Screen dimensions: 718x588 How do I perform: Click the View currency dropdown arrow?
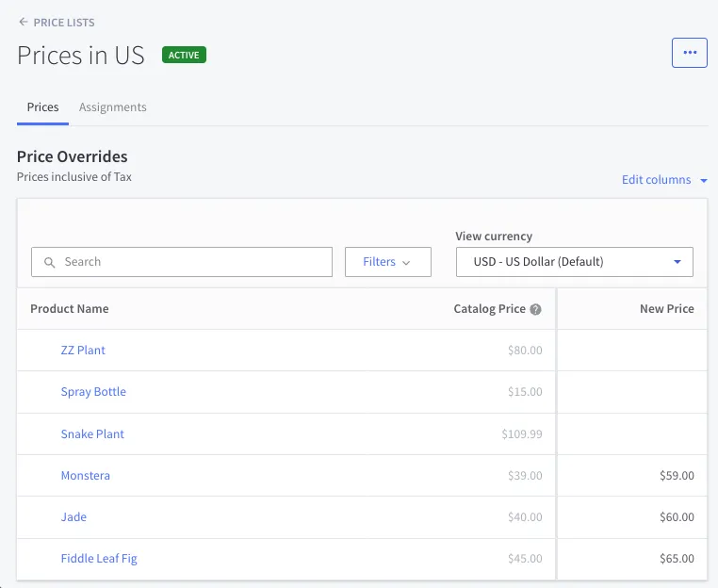677,262
